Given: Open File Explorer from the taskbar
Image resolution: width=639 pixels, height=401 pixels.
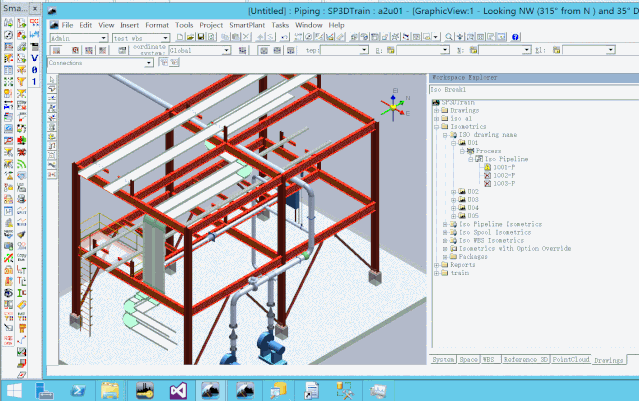Looking at the screenshot, I should pyautogui.click(x=110, y=391).
